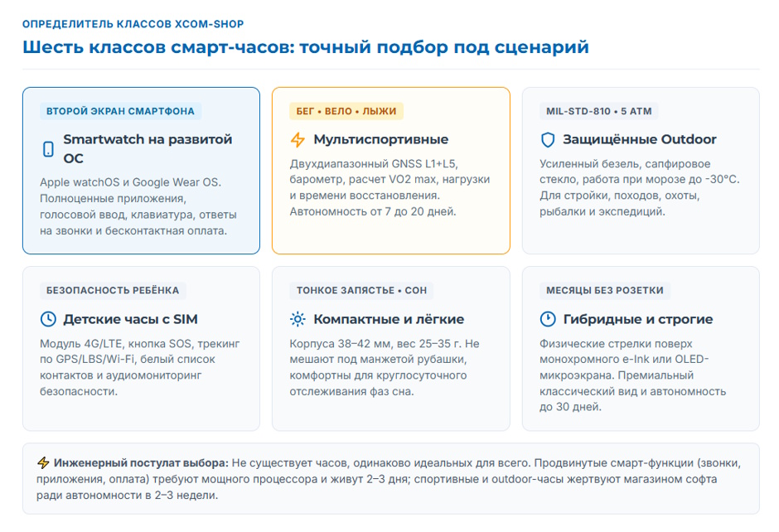Click the sun icon beside Компактные и лёгкие
This screenshot has height=532, width=779.
[x=298, y=319]
